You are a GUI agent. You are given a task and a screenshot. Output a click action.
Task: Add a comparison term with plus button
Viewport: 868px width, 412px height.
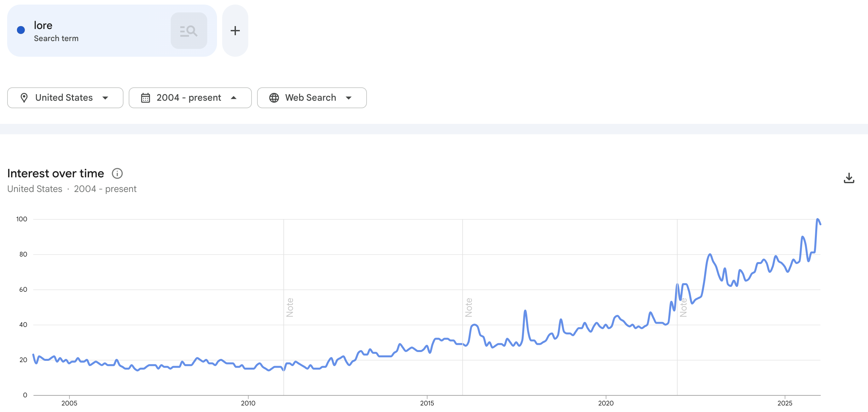235,31
